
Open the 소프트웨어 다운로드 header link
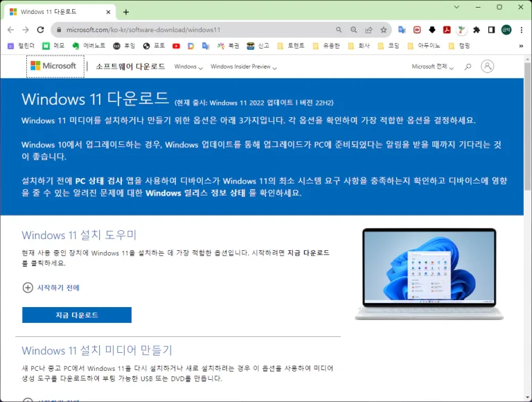tap(130, 67)
